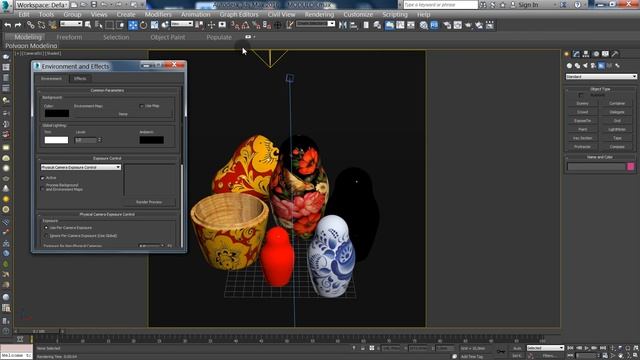Toggle the Percent Snap icon

[x=256, y=25]
